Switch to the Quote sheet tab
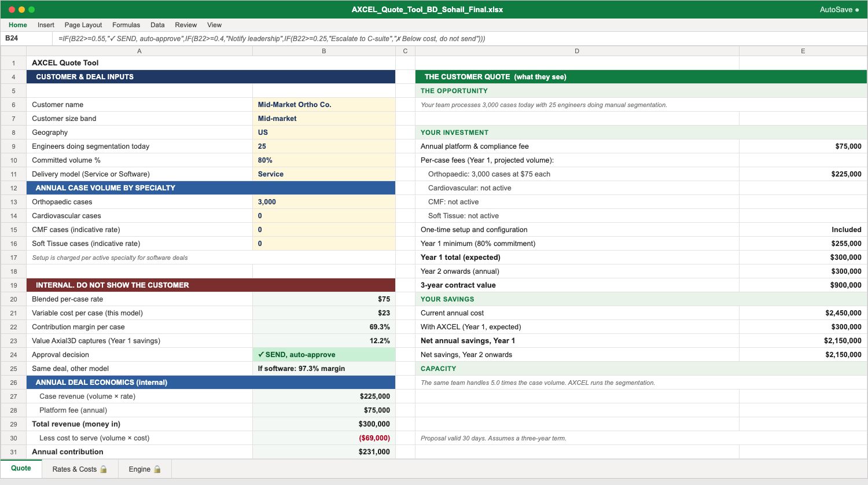The image size is (868, 485). (x=21, y=468)
